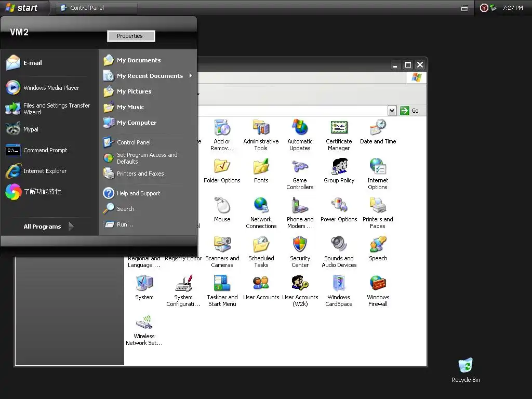This screenshot has width=532, height=399.
Task: Open Help and Support
Action: click(147, 193)
